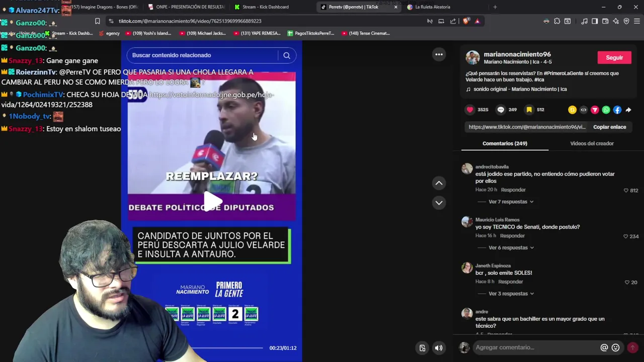Viewport: 644px width, 362px height.
Task: Repost the video using yellow repost icon
Action: point(572,110)
